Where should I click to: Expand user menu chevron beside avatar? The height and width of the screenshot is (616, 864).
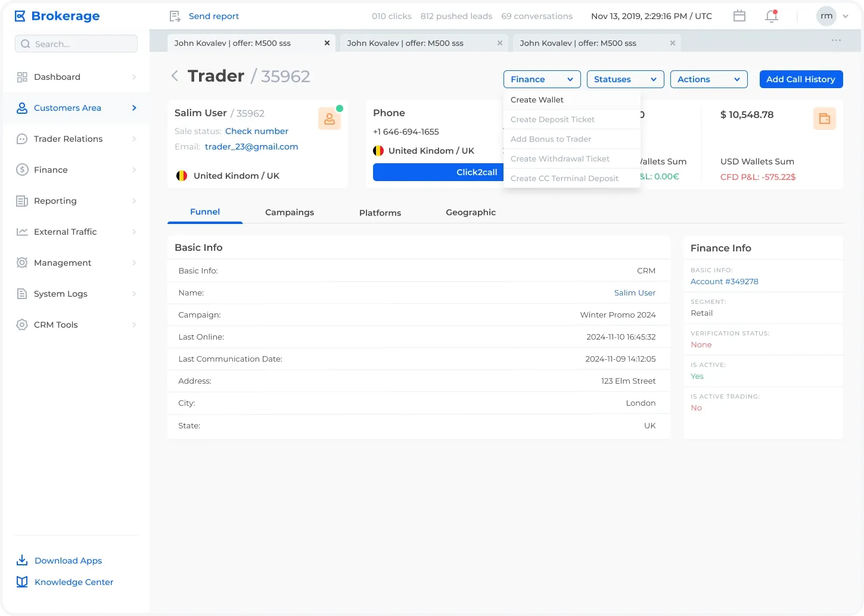(x=846, y=17)
